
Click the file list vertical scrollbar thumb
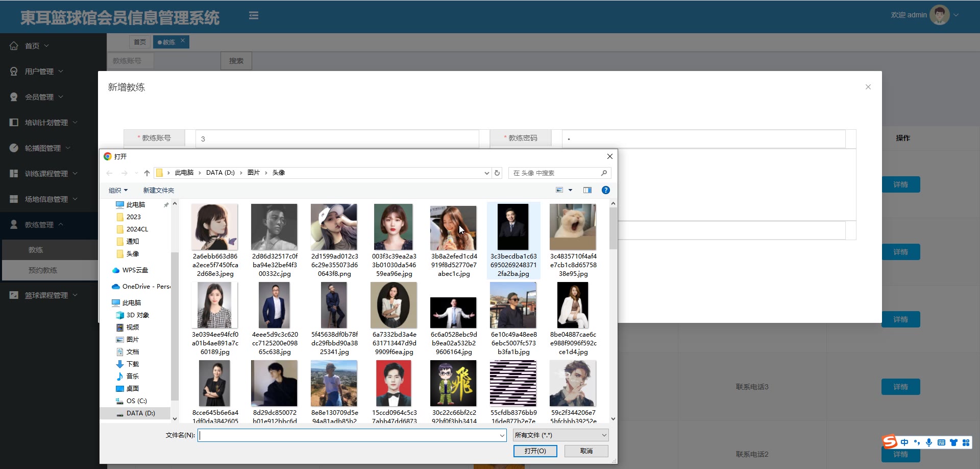pyautogui.click(x=613, y=228)
